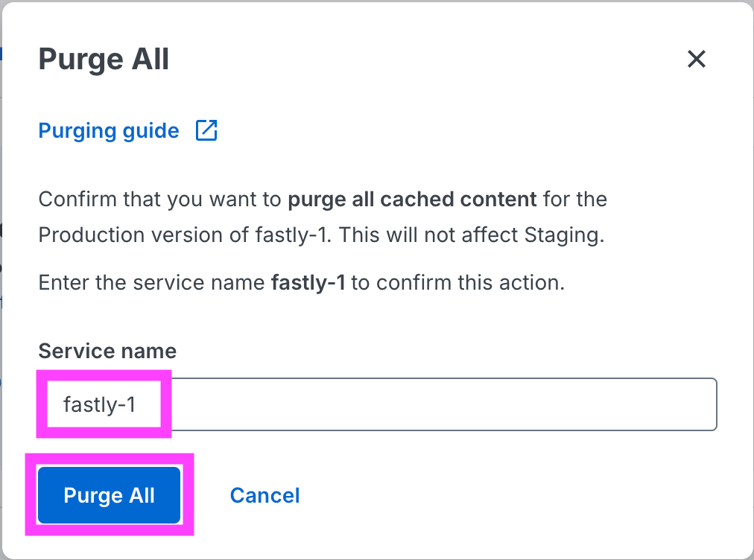Click the Purge All dialog heading

[104, 59]
